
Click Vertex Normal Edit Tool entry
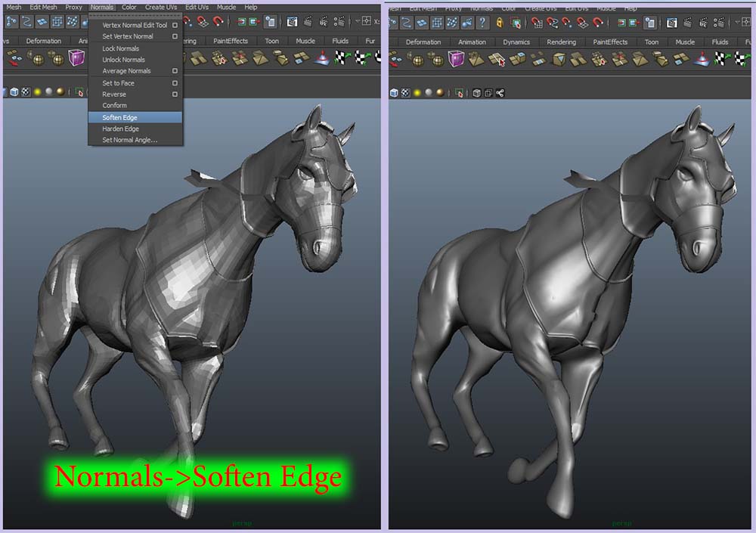135,25
